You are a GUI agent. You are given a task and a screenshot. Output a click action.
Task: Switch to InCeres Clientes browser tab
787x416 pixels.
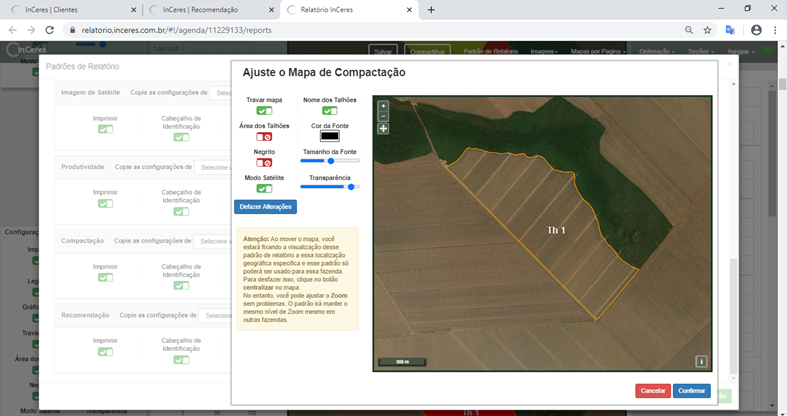pyautogui.click(x=73, y=10)
